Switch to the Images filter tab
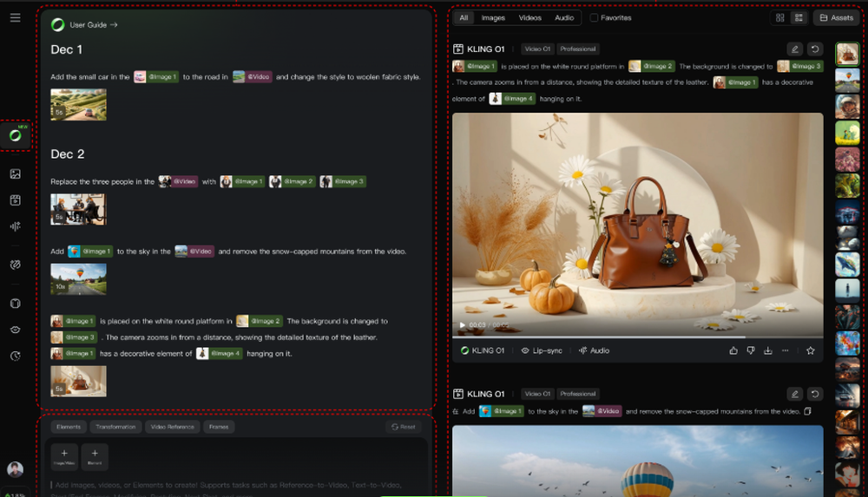868x497 pixels. (x=493, y=17)
